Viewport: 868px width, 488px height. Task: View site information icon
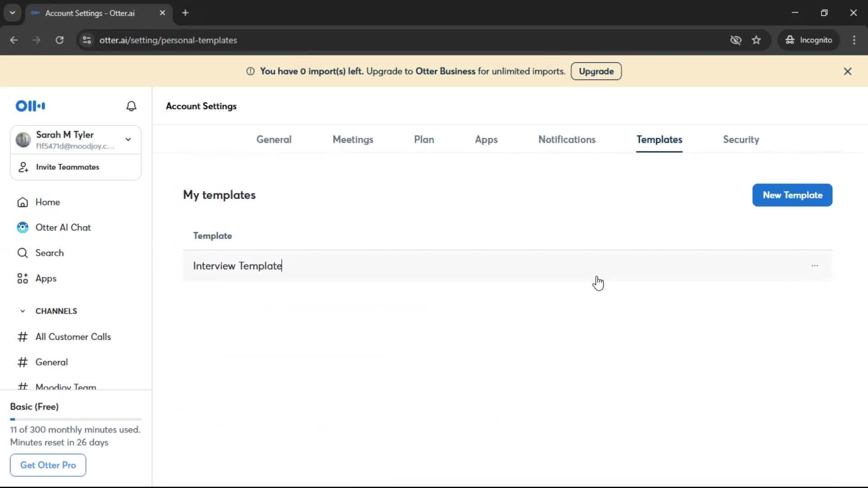87,40
